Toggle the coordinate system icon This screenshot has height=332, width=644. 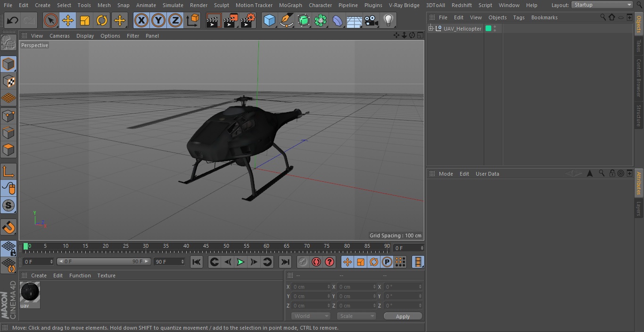pyautogui.click(x=193, y=20)
